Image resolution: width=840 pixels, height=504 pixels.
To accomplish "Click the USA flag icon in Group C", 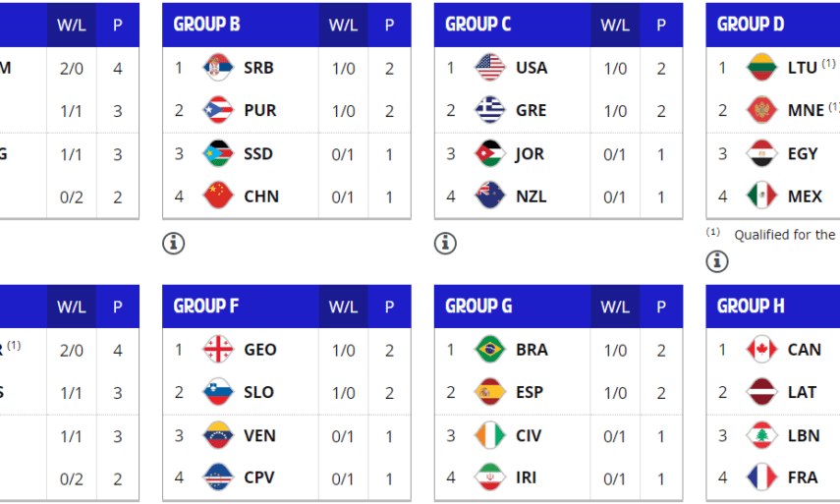I will 489,68.
